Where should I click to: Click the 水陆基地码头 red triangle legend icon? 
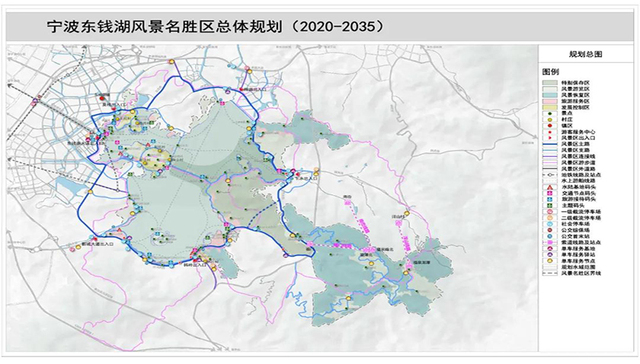click(550, 187)
